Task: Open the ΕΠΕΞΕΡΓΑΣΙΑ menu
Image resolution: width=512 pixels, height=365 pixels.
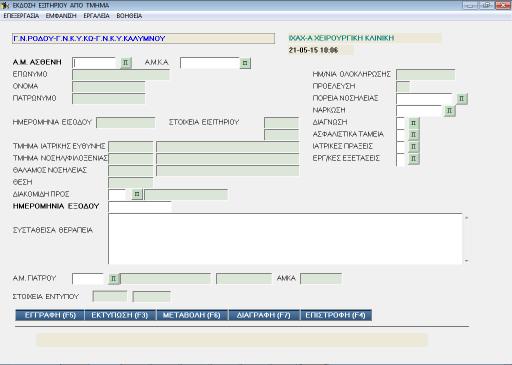Action: tap(21, 16)
